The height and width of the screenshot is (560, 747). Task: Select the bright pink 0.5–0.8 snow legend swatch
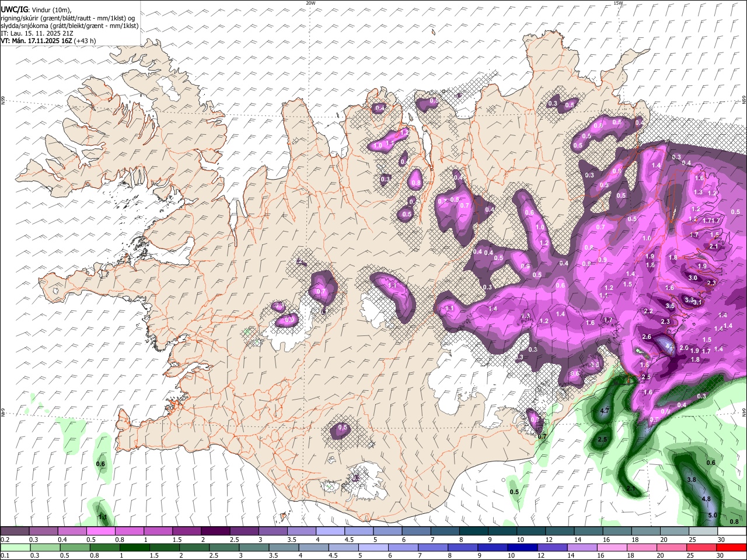100,531
